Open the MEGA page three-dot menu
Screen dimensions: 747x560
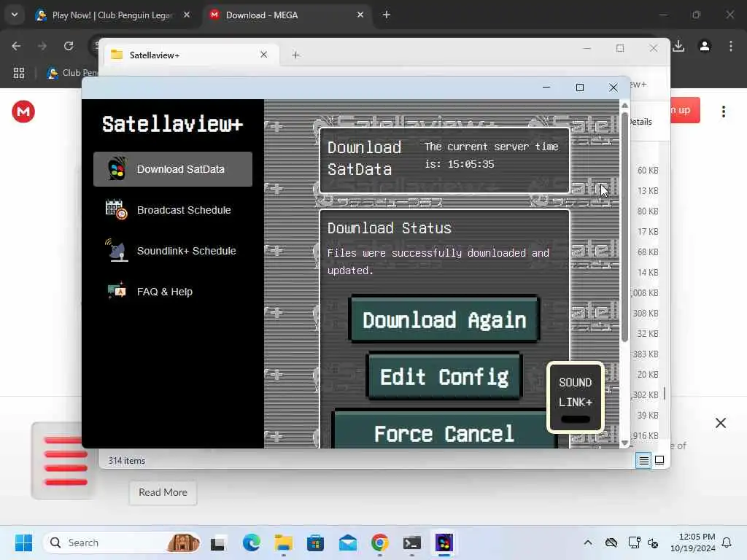click(724, 112)
